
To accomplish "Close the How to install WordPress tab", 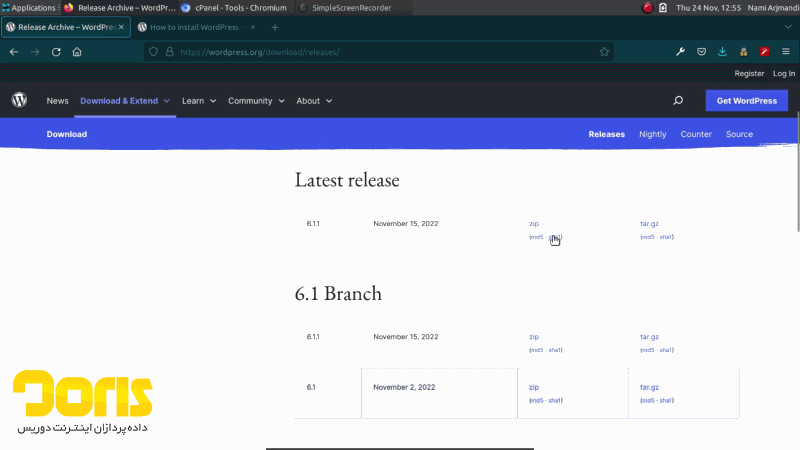I will [x=253, y=27].
